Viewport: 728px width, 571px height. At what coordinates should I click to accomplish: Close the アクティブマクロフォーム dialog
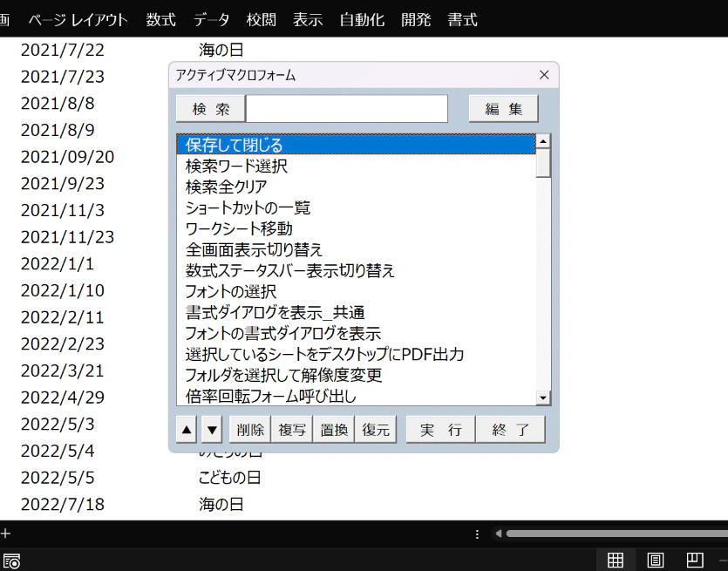[x=544, y=75]
